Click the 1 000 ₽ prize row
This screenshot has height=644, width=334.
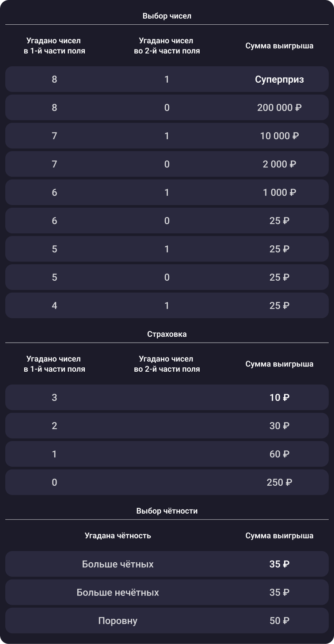point(167,193)
